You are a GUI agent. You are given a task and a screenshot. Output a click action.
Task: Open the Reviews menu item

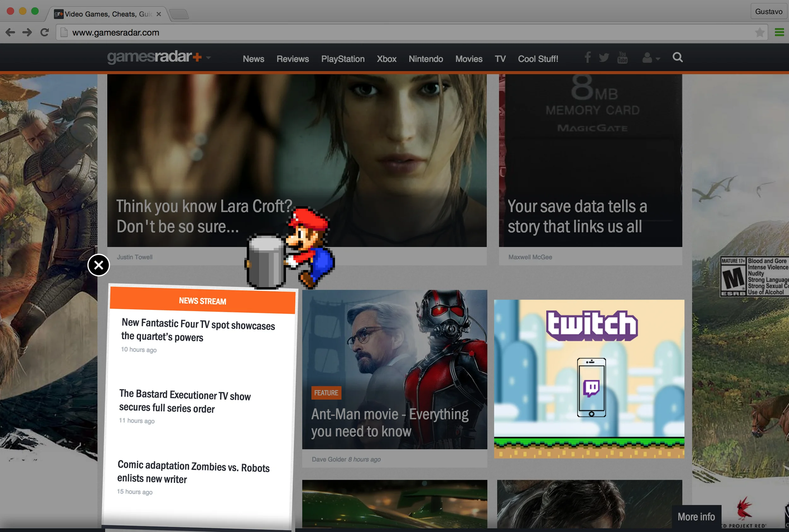coord(293,59)
